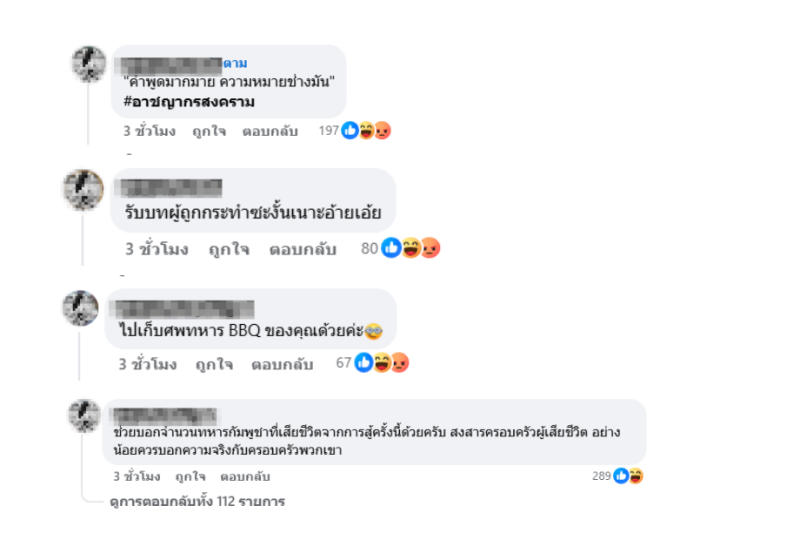Screen dimensions: 800x533
Task: Like the second comment via ถูกใจ
Action: point(229,249)
